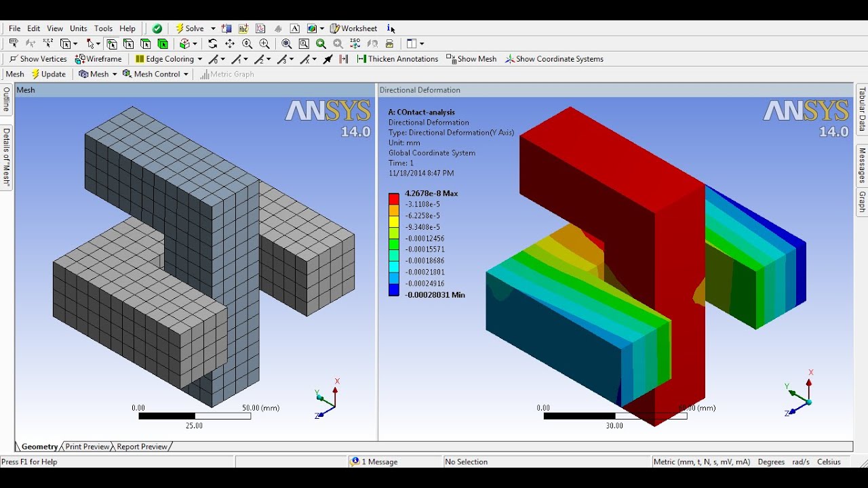
Task: Expand the Extend Selection dropdown arrow
Action: [x=195, y=44]
